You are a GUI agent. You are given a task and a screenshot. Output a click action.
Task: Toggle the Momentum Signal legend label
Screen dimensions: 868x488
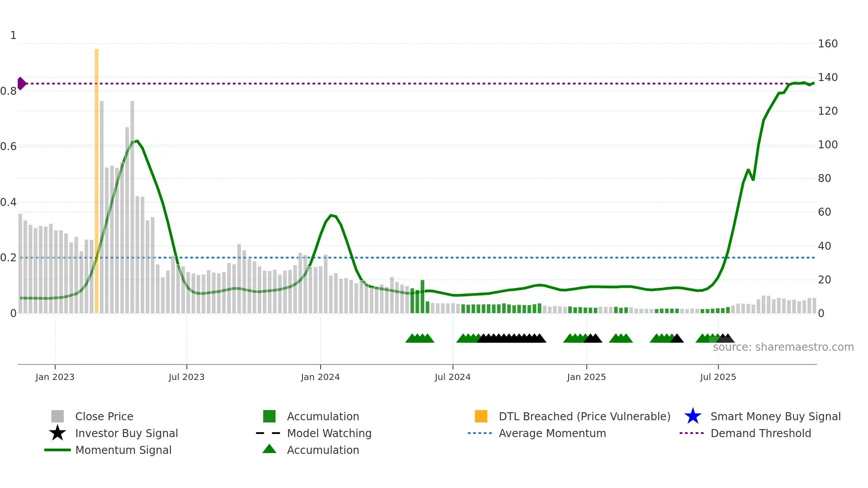tap(123, 450)
